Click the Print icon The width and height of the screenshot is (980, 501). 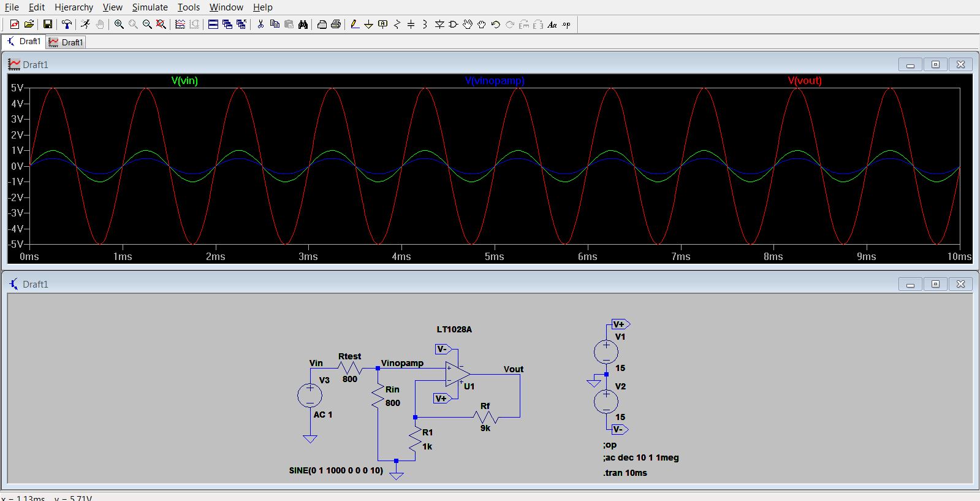coord(336,25)
